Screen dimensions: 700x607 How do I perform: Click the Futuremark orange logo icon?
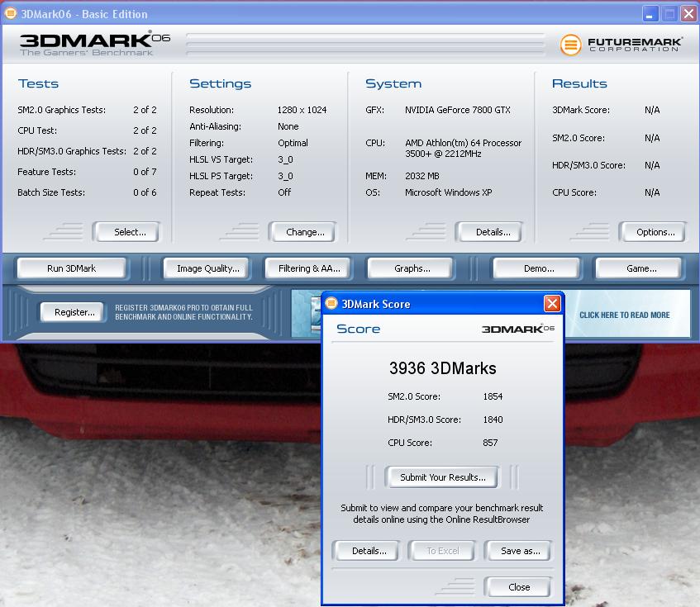pyautogui.click(x=570, y=45)
